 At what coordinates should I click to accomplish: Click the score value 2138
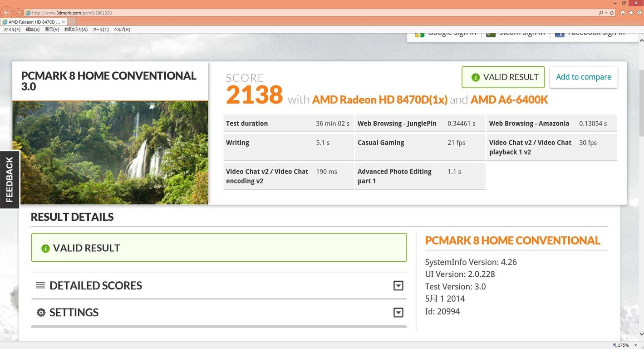254,95
